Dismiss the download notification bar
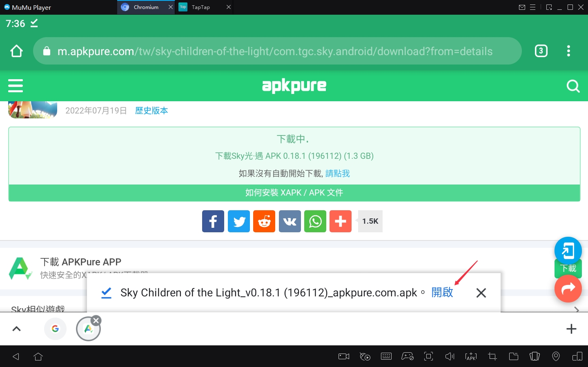588x367 pixels. (x=481, y=293)
